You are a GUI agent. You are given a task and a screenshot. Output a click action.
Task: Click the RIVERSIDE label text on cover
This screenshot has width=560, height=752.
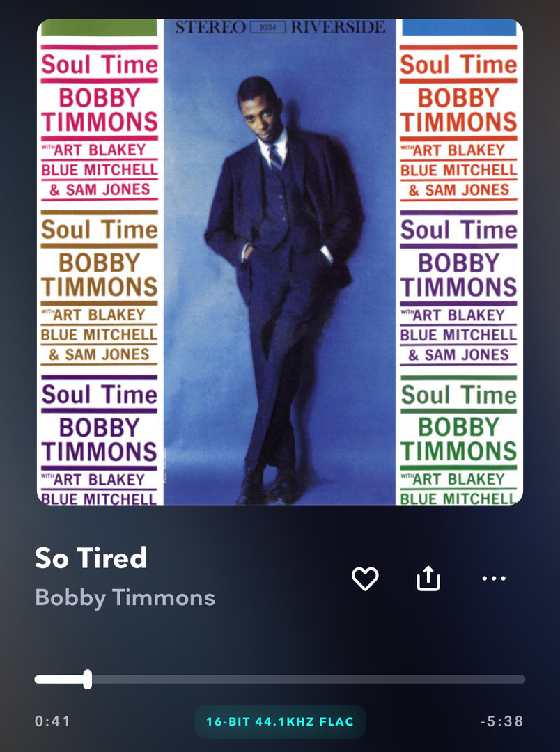coord(339,27)
